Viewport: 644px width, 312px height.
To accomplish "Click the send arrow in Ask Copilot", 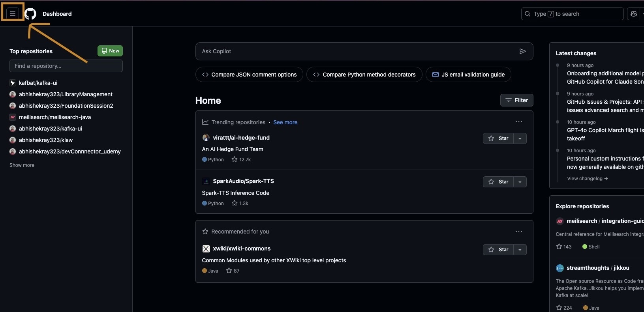I will (522, 51).
